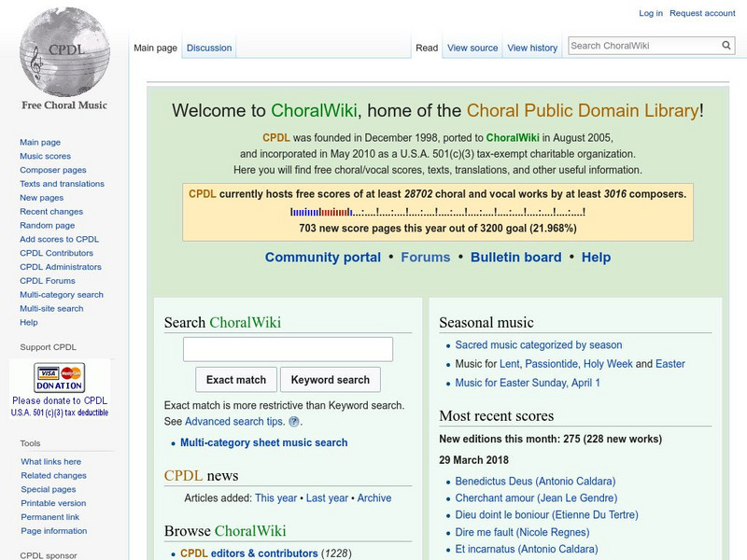Go to a Random page
Image resolution: width=747 pixels, height=560 pixels.
(48, 225)
